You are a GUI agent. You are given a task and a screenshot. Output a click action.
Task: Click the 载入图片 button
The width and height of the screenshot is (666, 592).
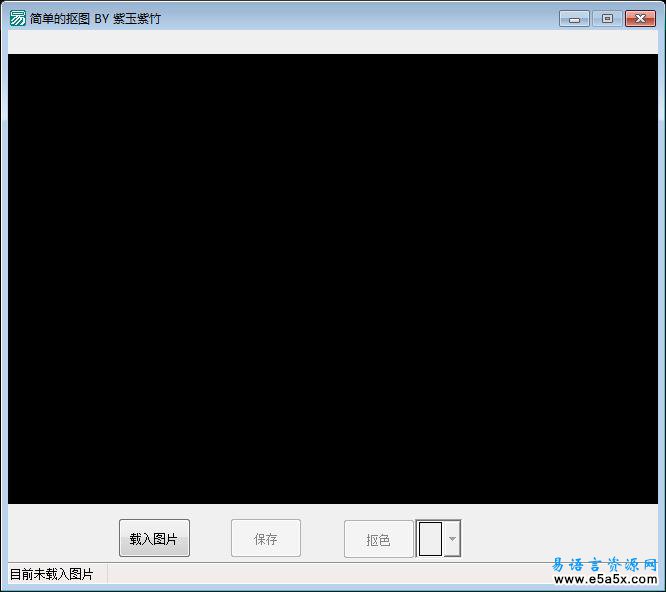tap(154, 538)
